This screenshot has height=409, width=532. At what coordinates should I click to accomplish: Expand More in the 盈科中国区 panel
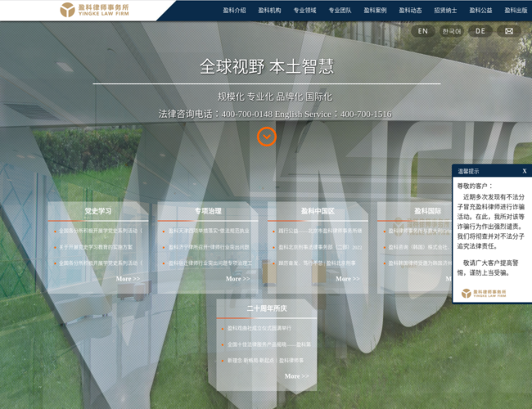click(347, 279)
